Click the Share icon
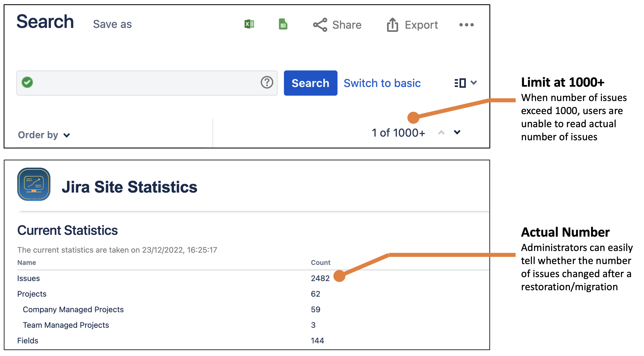 tap(320, 25)
